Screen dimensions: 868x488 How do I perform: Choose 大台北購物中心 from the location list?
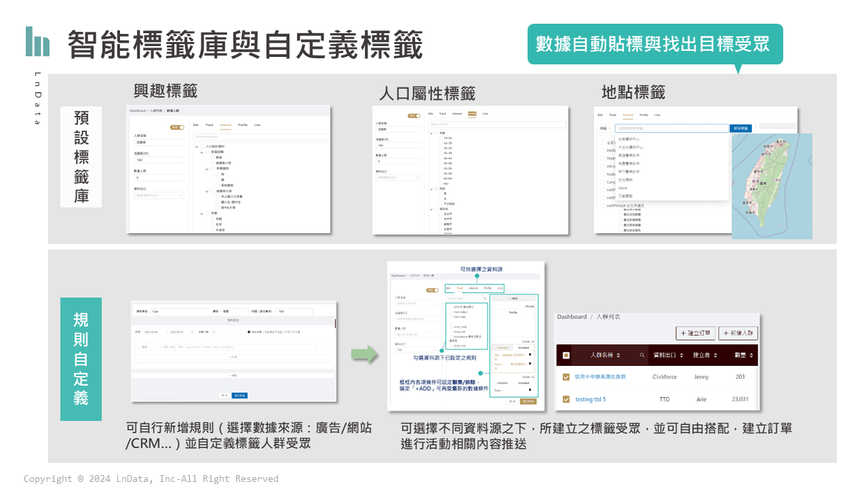pyautogui.click(x=631, y=147)
